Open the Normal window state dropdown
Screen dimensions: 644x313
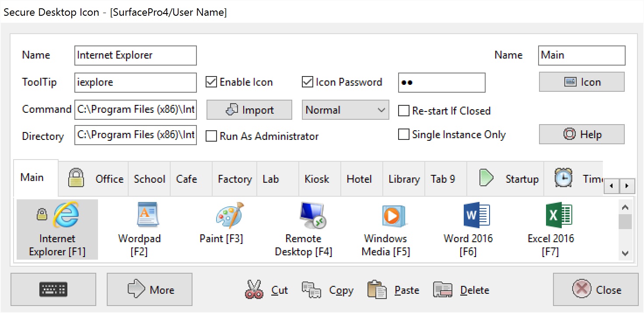pos(345,110)
